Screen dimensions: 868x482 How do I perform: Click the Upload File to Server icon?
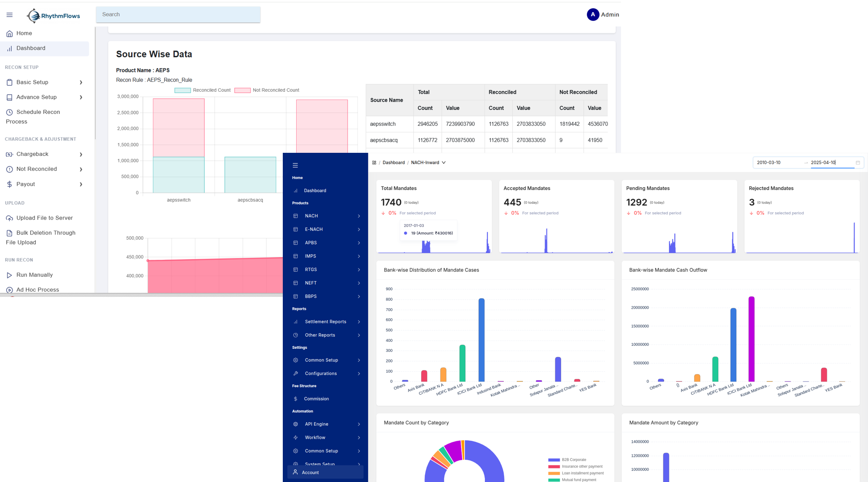[9, 218]
